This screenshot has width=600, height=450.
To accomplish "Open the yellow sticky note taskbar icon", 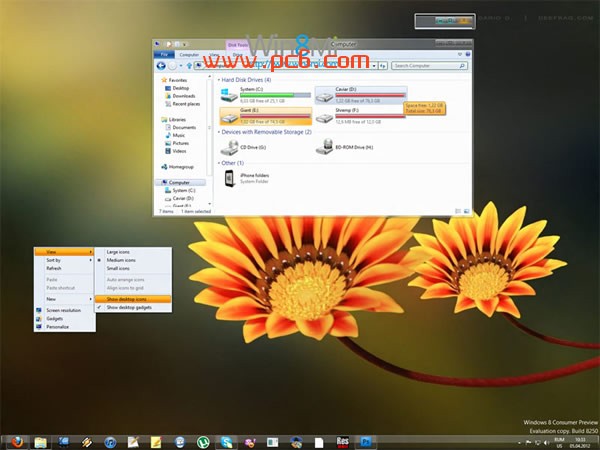I will pyautogui.click(x=156, y=442).
